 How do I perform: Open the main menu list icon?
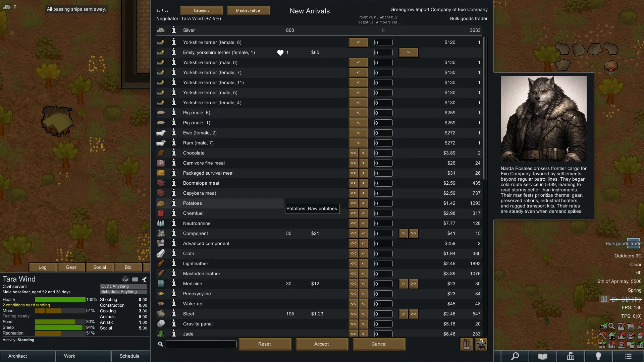[628, 356]
